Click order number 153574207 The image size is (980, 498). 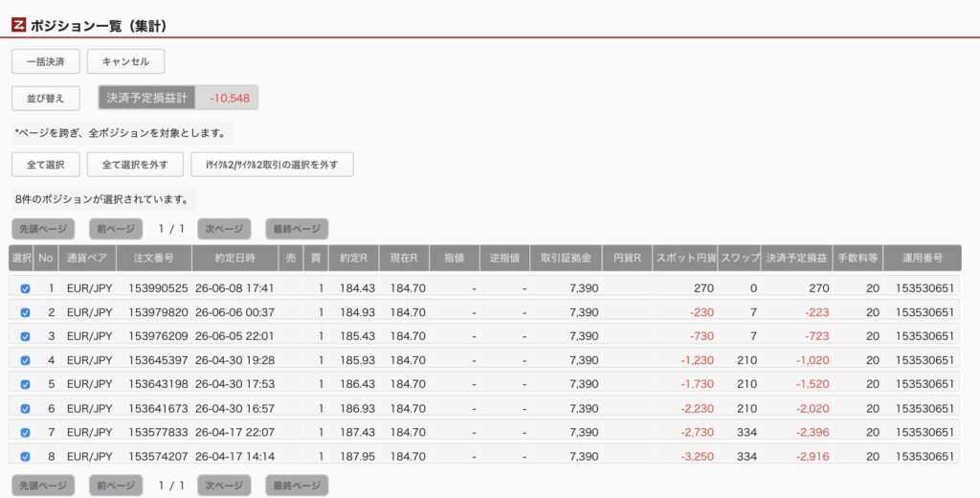point(158,457)
